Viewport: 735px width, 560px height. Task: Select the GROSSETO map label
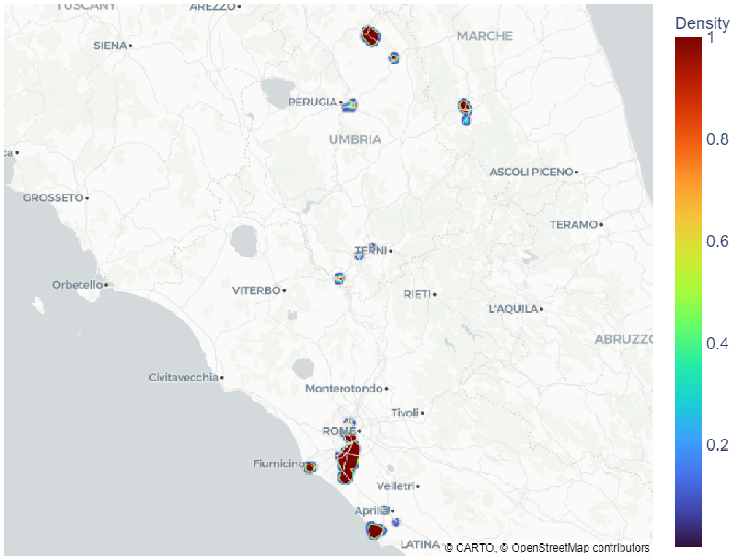[53, 198]
